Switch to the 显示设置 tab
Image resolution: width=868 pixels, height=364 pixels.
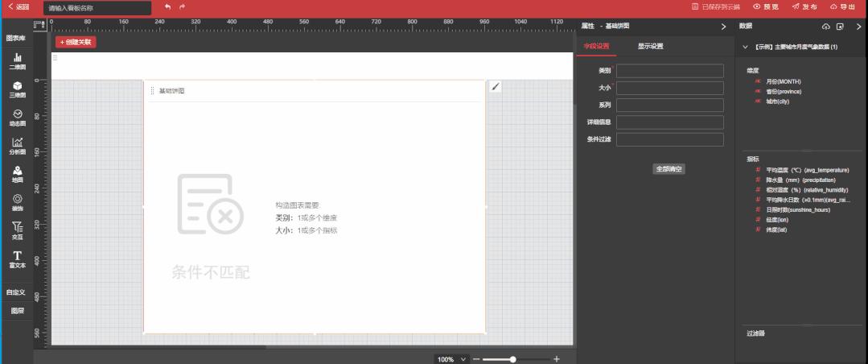point(650,47)
